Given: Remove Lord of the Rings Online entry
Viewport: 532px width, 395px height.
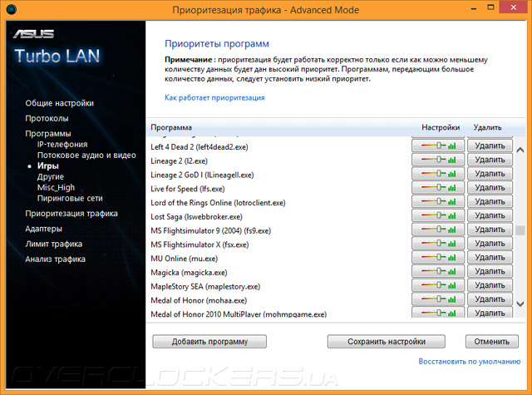Looking at the screenshot, I should tap(490, 201).
